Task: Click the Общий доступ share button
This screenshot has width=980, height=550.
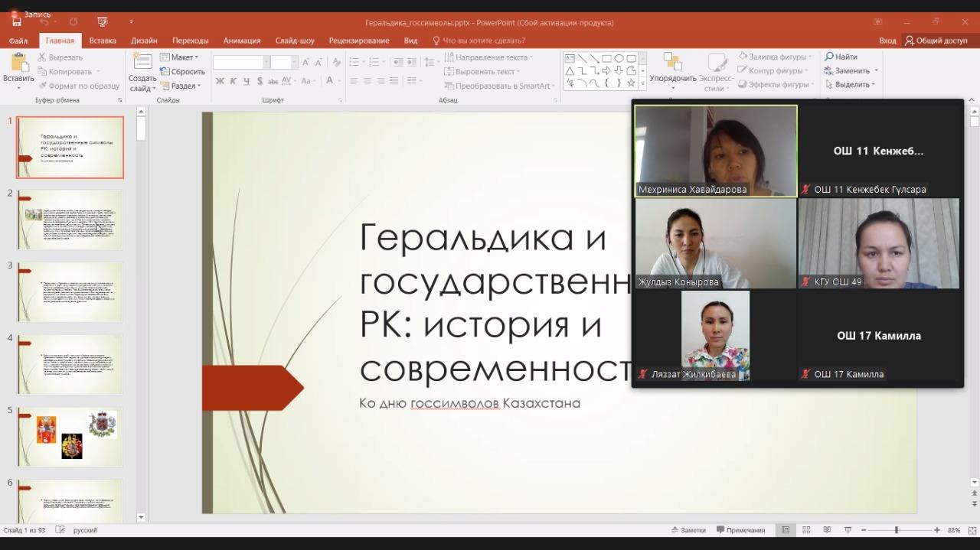Action: pyautogui.click(x=936, y=41)
